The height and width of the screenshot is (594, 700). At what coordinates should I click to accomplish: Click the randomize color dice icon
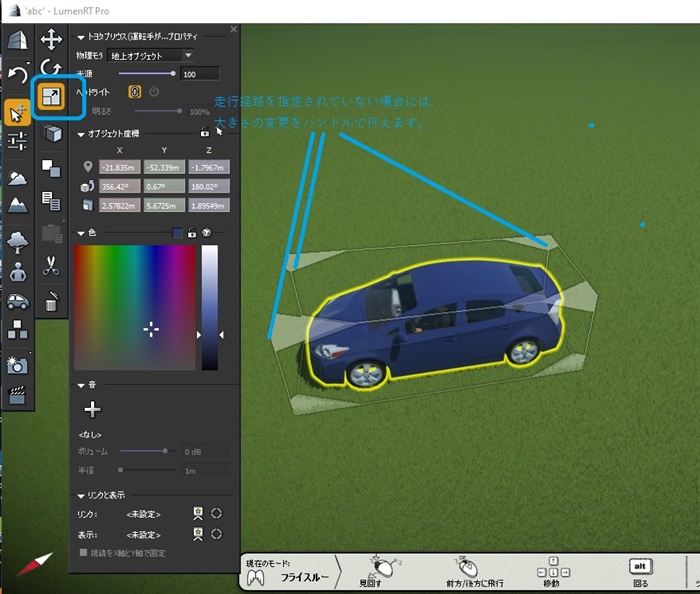click(207, 233)
